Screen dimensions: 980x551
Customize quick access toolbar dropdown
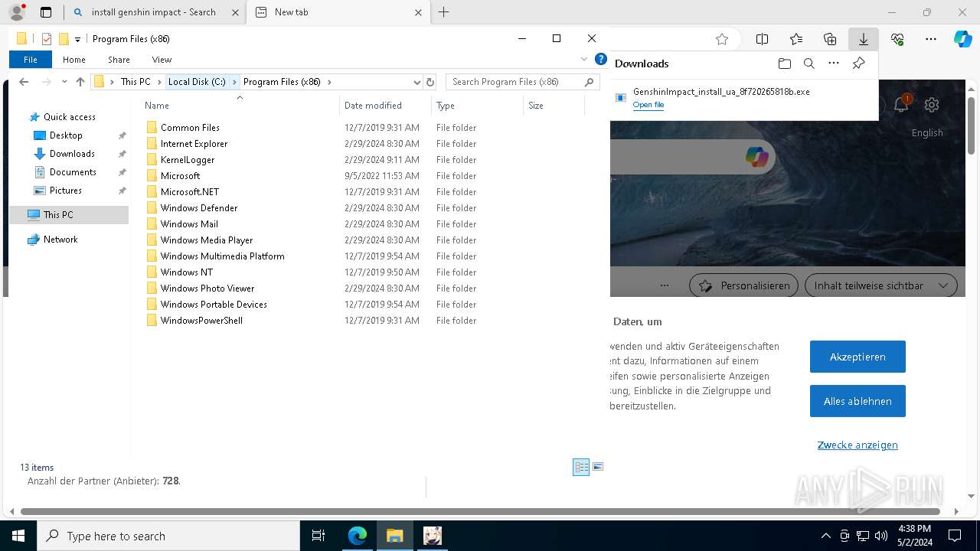[77, 39]
